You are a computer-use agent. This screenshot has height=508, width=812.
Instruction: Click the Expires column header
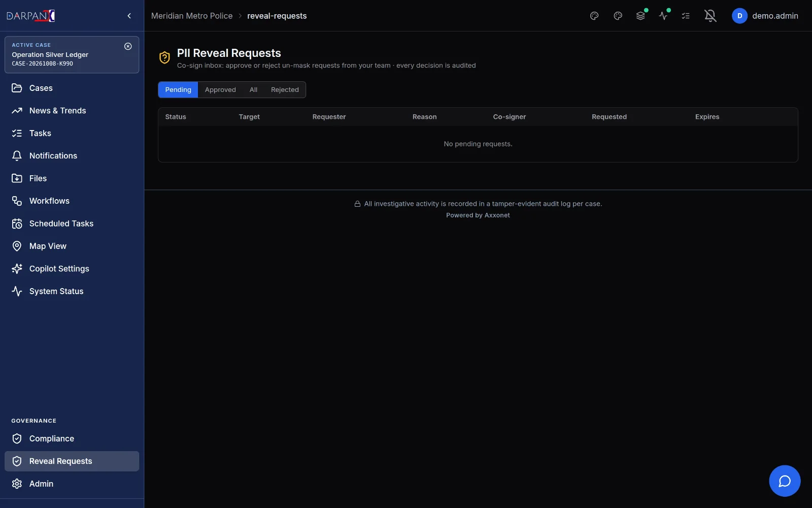[x=707, y=117]
